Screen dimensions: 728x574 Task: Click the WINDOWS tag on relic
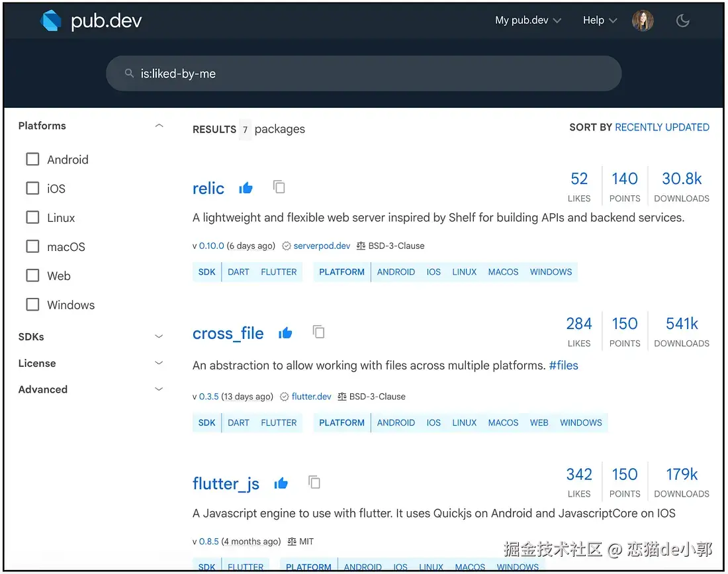(551, 272)
